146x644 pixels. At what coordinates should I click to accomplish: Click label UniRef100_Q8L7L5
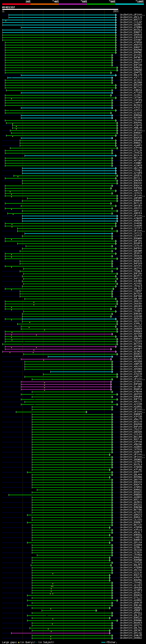pyautogui.click(x=131, y=289)
